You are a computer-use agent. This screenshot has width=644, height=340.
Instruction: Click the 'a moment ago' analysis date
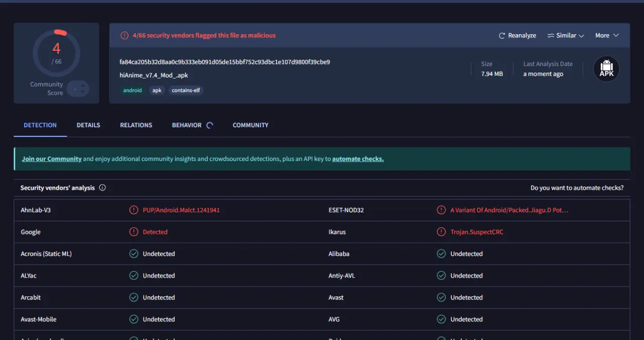(x=543, y=74)
